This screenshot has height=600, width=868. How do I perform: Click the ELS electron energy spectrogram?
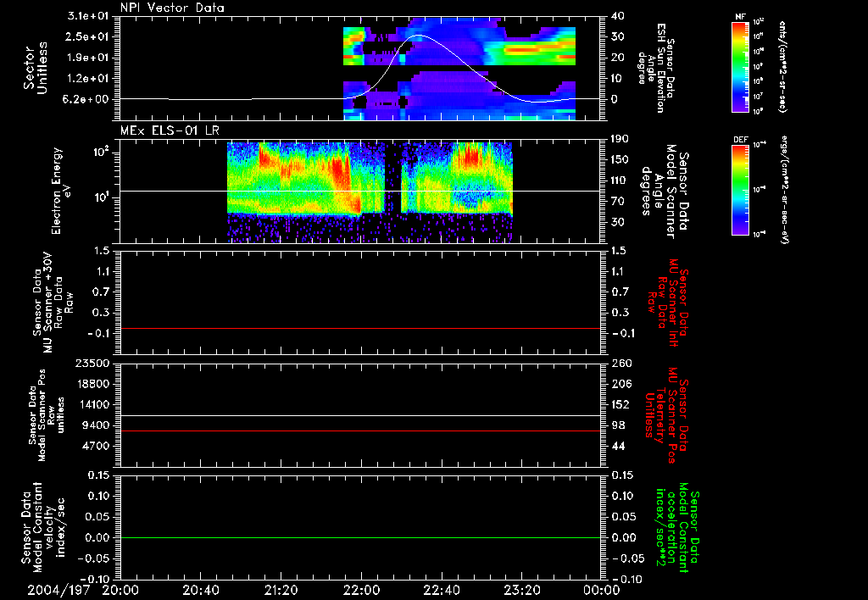(370, 192)
